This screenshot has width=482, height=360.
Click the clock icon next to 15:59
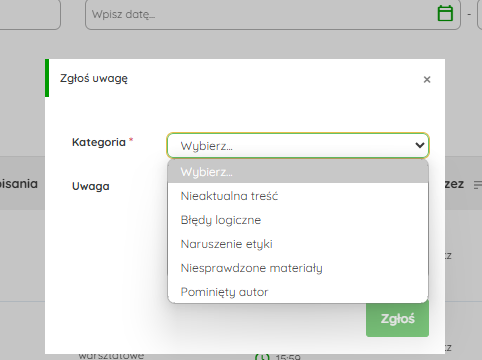[x=262, y=357]
